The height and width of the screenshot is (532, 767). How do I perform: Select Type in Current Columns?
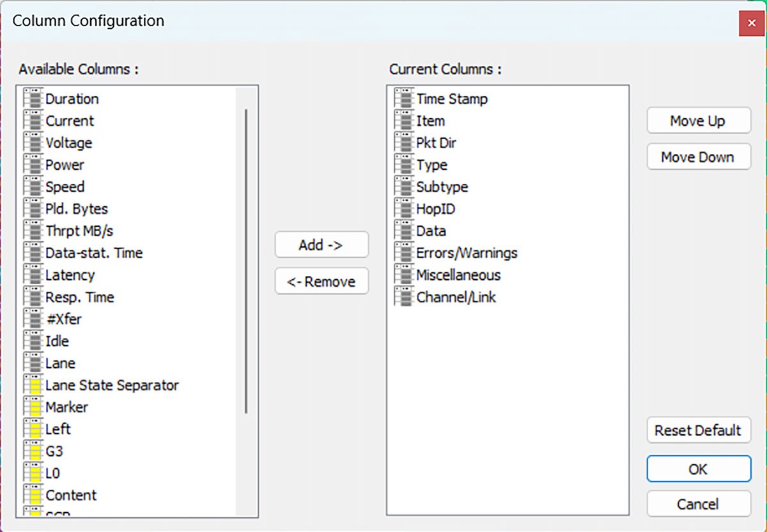pos(431,165)
